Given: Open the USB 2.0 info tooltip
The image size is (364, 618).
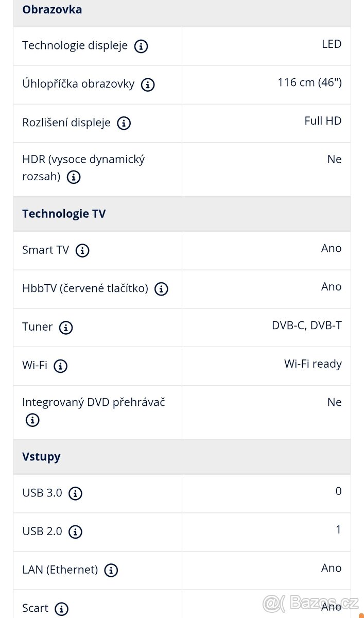Looking at the screenshot, I should [75, 532].
